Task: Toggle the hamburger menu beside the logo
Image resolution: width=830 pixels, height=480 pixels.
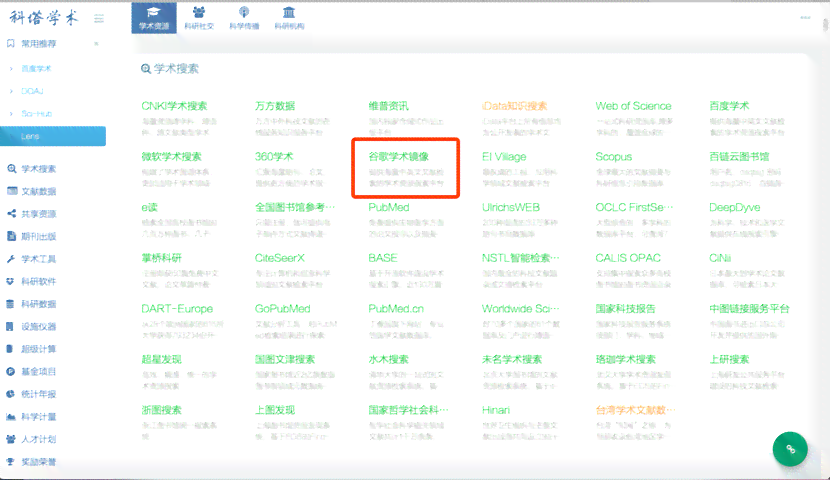Action: pyautogui.click(x=99, y=19)
